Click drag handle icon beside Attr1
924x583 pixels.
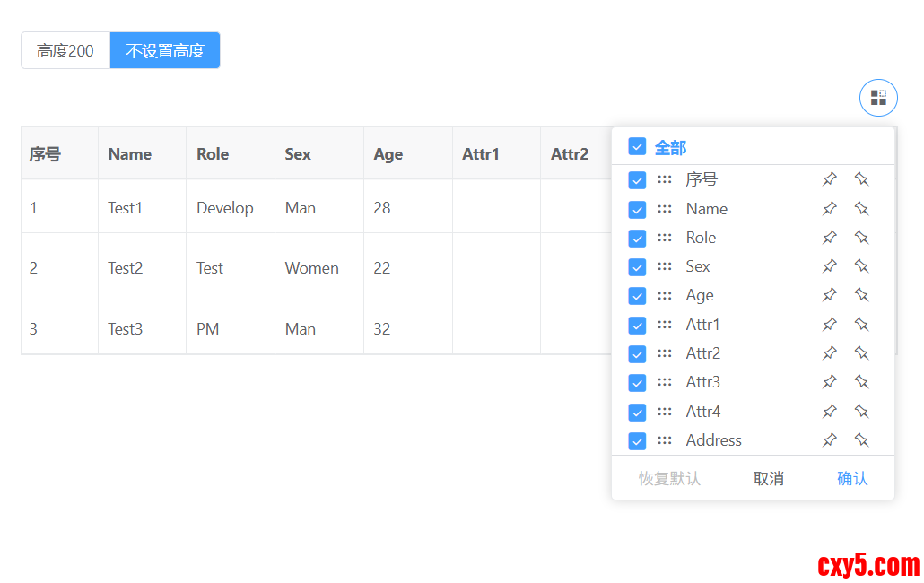pos(665,325)
